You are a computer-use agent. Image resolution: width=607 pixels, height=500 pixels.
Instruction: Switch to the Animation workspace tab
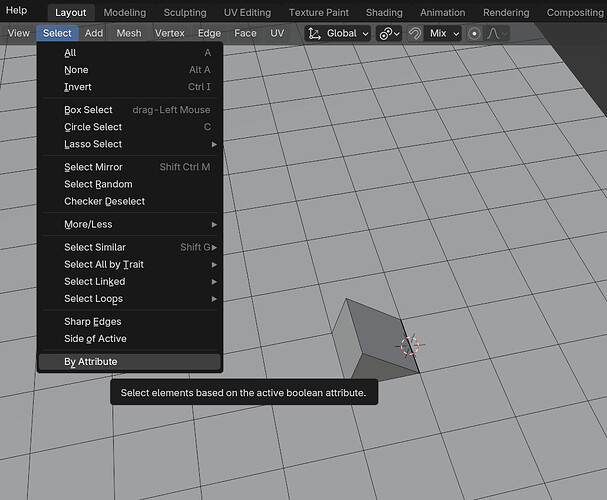pyautogui.click(x=442, y=13)
